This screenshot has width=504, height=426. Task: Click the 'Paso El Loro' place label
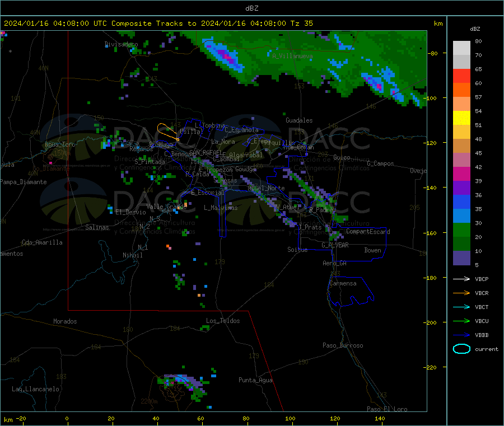pyautogui.click(x=387, y=409)
